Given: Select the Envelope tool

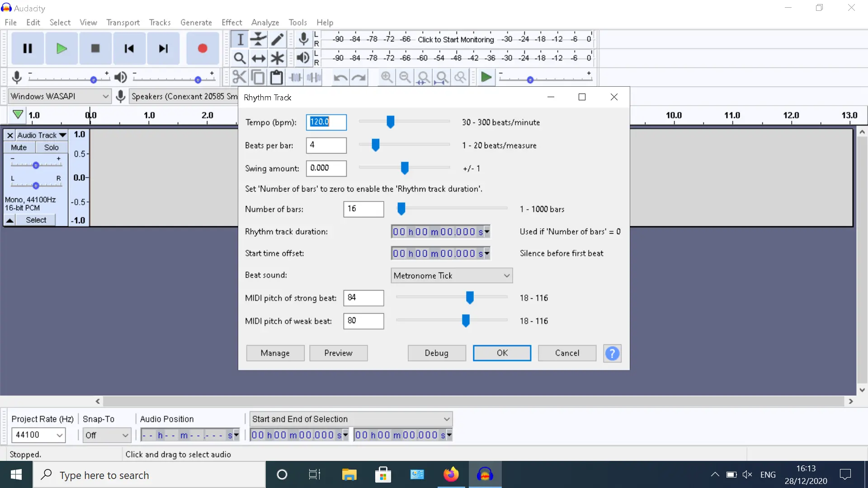Looking at the screenshot, I should coord(259,39).
